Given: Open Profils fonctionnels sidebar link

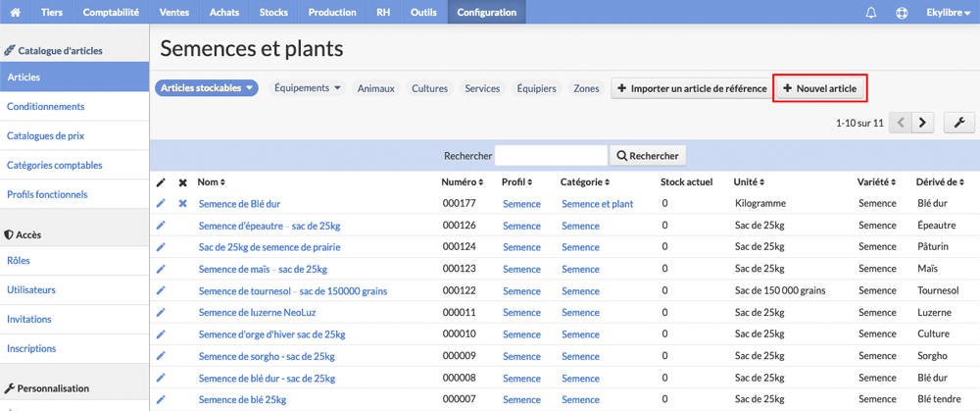Looking at the screenshot, I should 74,194.
